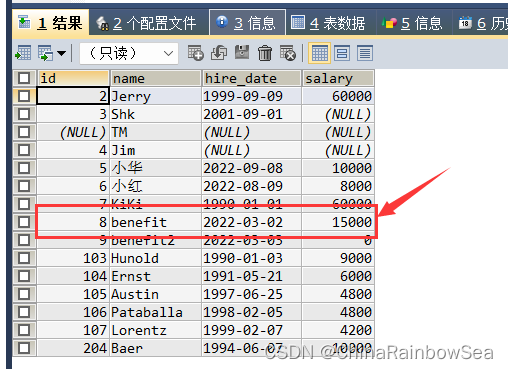
Task: Select the name cell 小华
Action: 156,168
